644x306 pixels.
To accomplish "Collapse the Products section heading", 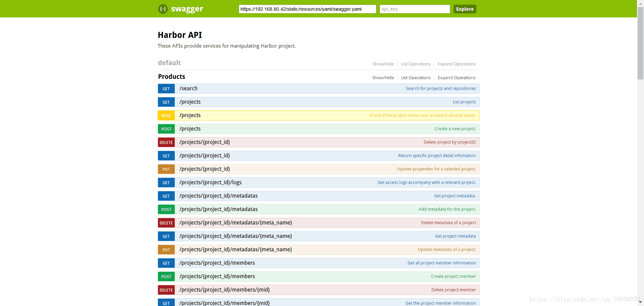I will pyautogui.click(x=172, y=77).
